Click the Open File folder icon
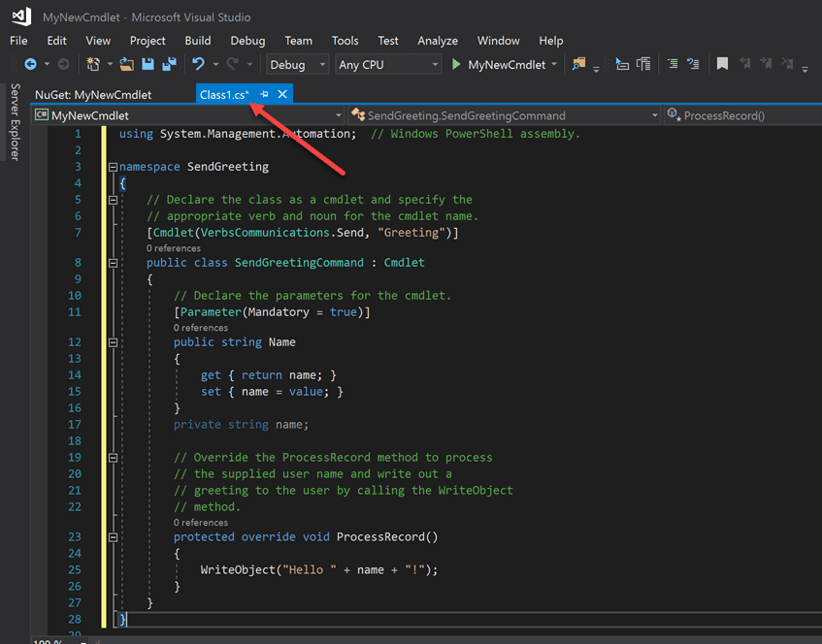This screenshot has width=822, height=644. click(x=126, y=65)
